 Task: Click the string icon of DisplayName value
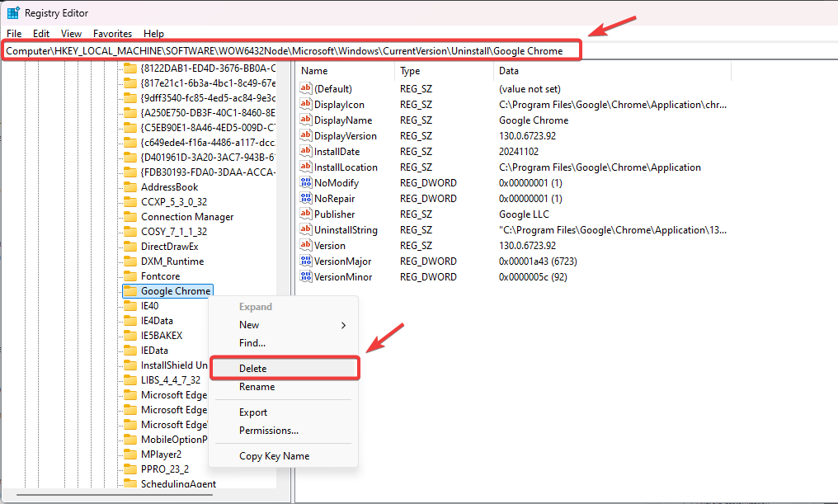click(x=306, y=119)
